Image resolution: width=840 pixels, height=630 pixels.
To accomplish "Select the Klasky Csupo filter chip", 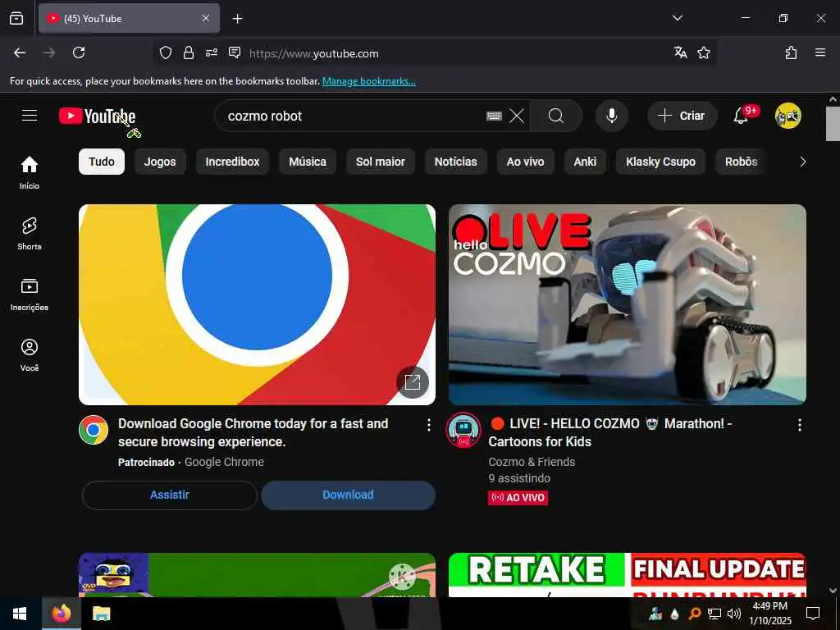I will (x=660, y=162).
